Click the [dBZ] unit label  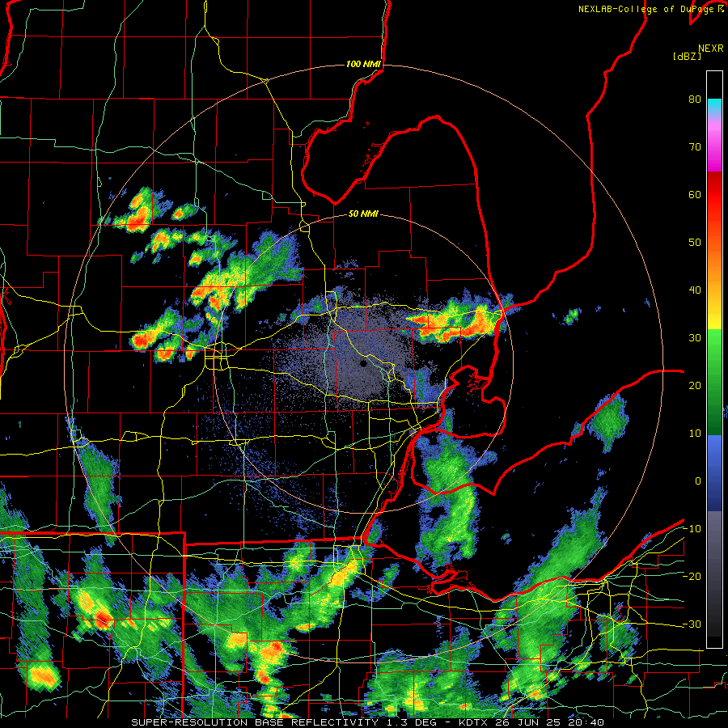click(687, 57)
